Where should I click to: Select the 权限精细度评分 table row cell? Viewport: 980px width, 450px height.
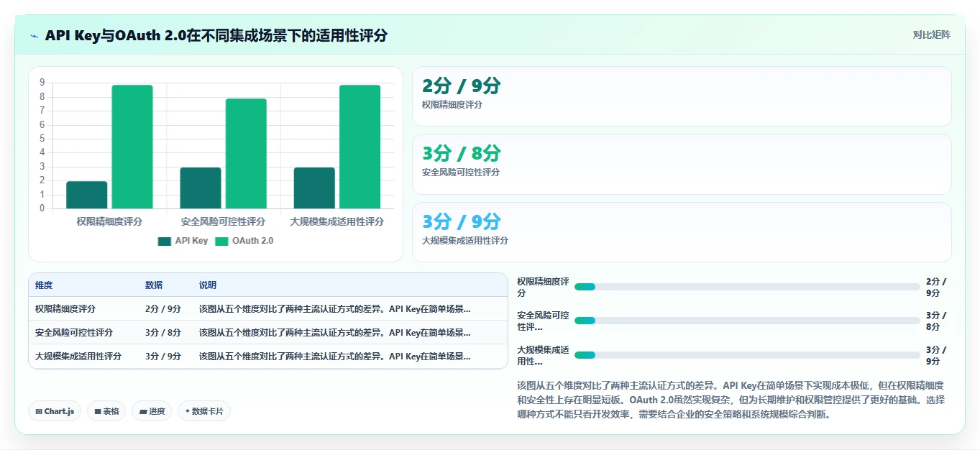tap(65, 309)
